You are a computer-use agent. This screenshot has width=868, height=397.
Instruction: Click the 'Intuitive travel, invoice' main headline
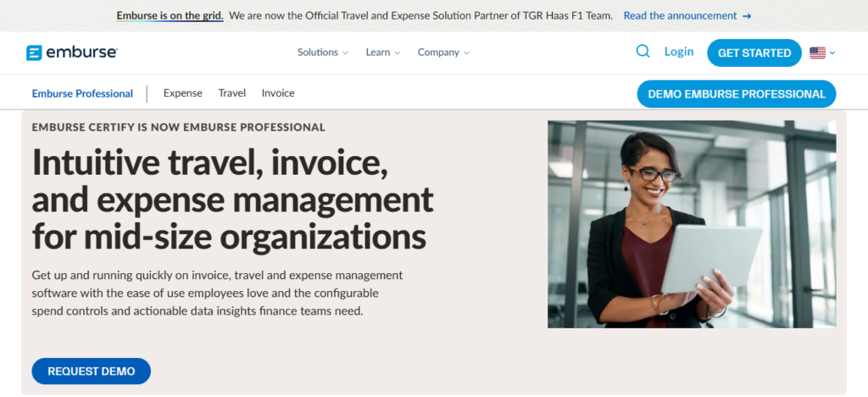pyautogui.click(x=232, y=199)
